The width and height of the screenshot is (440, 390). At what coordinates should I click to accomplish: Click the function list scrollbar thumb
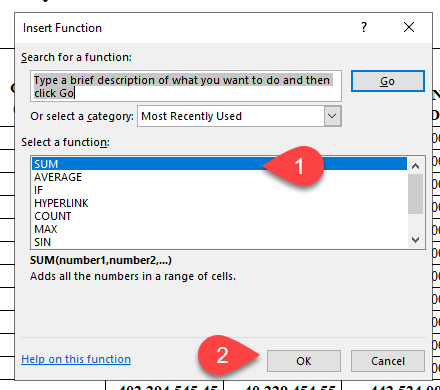coord(415,194)
